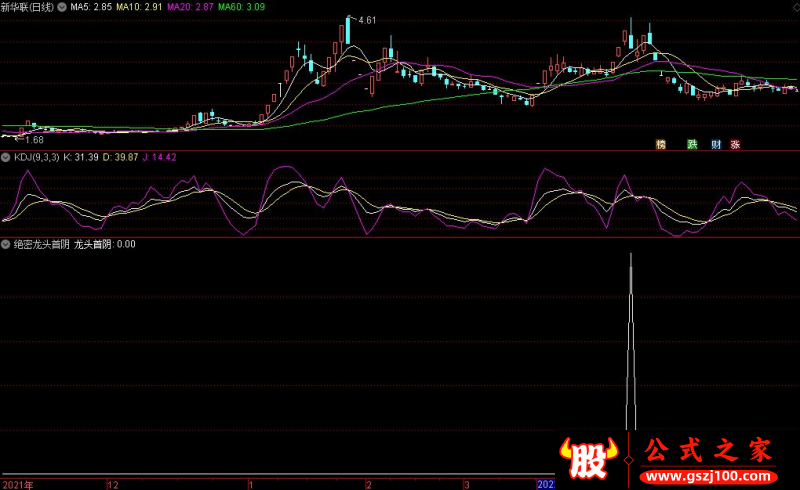The width and height of the screenshot is (800, 490).
Task: Click the blue 财 marker icon
Action: [x=716, y=144]
